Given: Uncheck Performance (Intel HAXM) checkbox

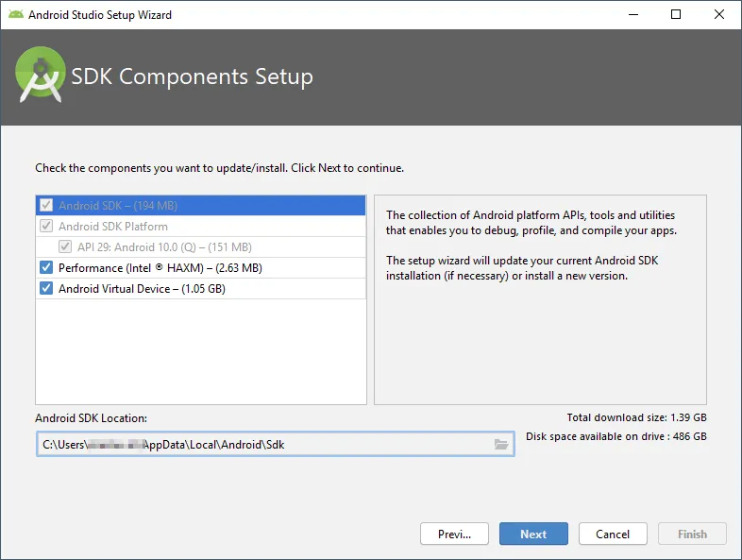Looking at the screenshot, I should 46,268.
